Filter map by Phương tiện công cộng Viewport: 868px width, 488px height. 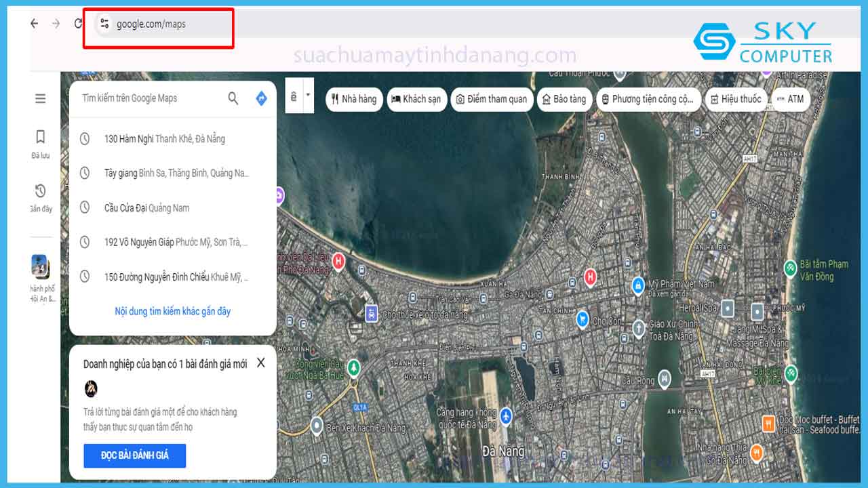click(648, 99)
